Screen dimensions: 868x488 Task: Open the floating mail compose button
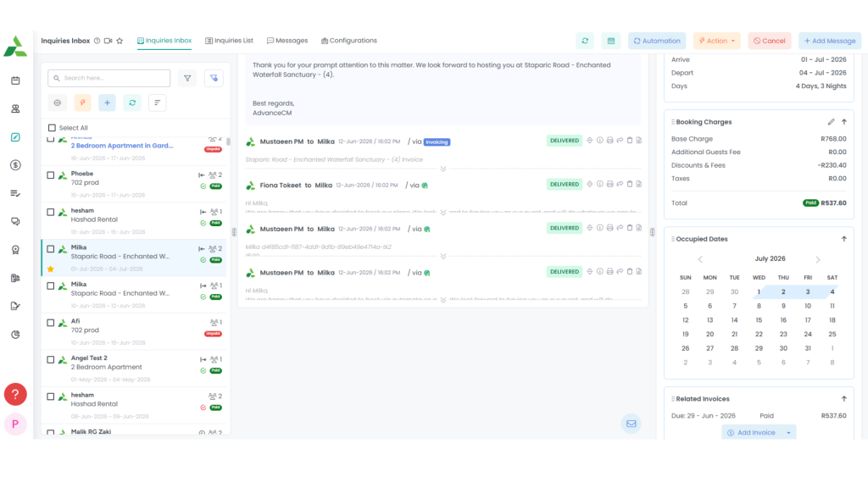(631, 424)
